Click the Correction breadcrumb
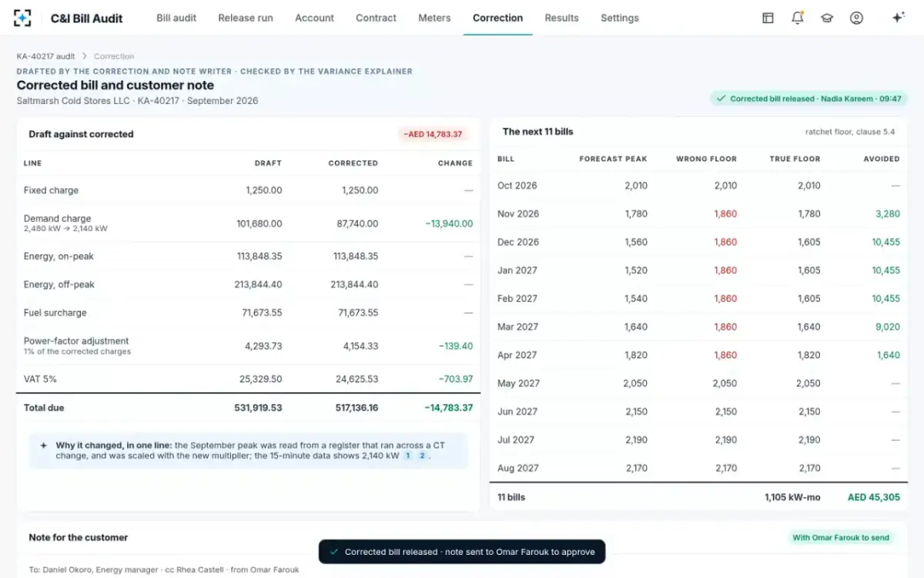The image size is (924, 578). pyautogui.click(x=114, y=56)
